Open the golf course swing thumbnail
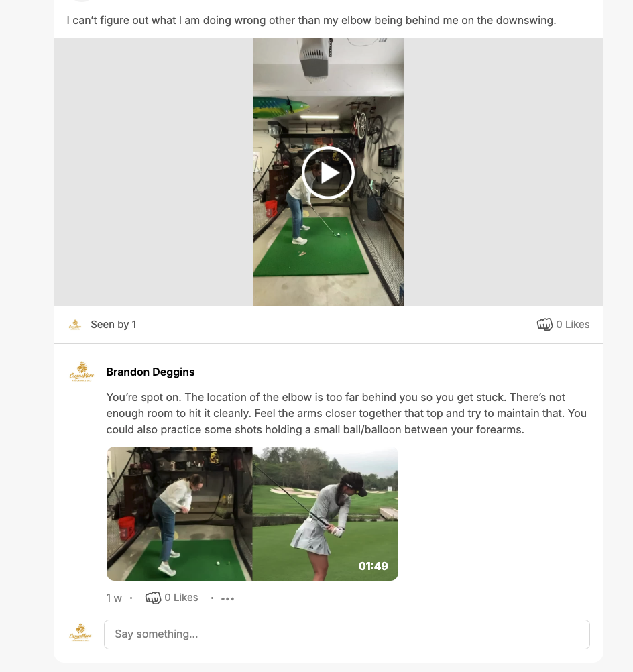The image size is (633, 672). pyautogui.click(x=325, y=514)
